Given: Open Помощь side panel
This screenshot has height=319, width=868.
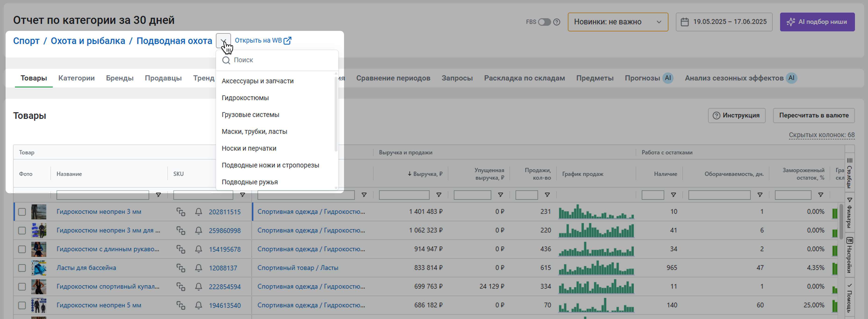Looking at the screenshot, I should 850,297.
